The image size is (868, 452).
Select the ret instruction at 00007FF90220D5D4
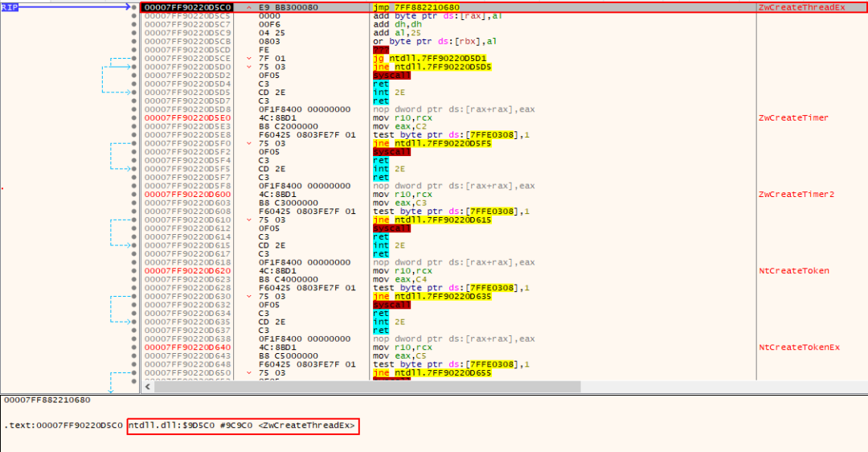[x=381, y=84]
